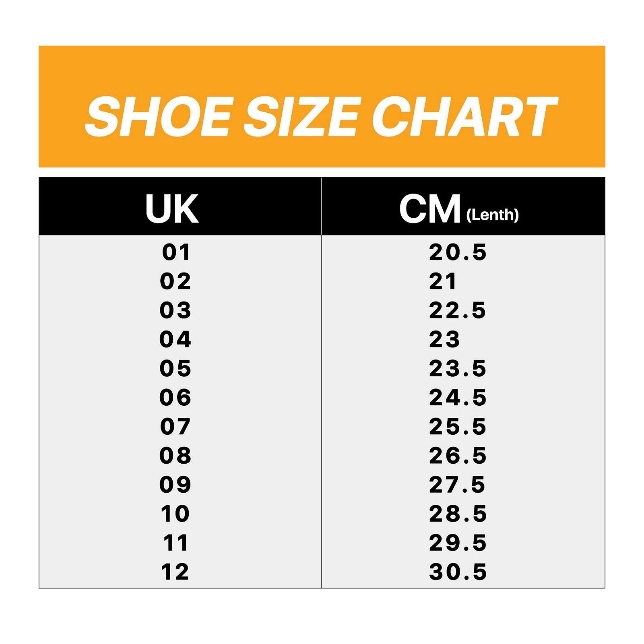Image resolution: width=644 pixels, height=644 pixels.
Task: Click the 24.5 cm length value
Action: click(x=458, y=397)
